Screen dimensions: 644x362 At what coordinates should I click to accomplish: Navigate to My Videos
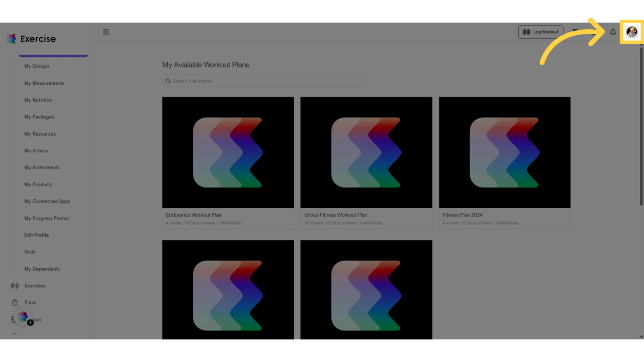36,151
